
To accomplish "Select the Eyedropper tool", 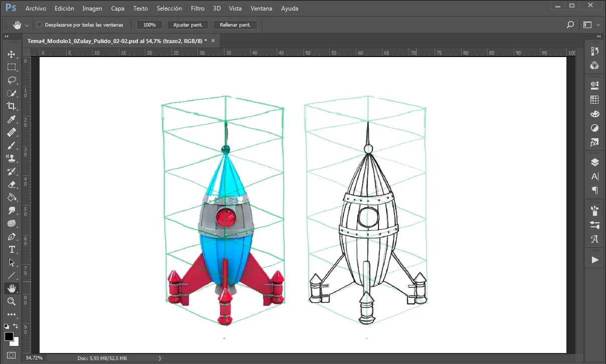I will click(x=12, y=119).
